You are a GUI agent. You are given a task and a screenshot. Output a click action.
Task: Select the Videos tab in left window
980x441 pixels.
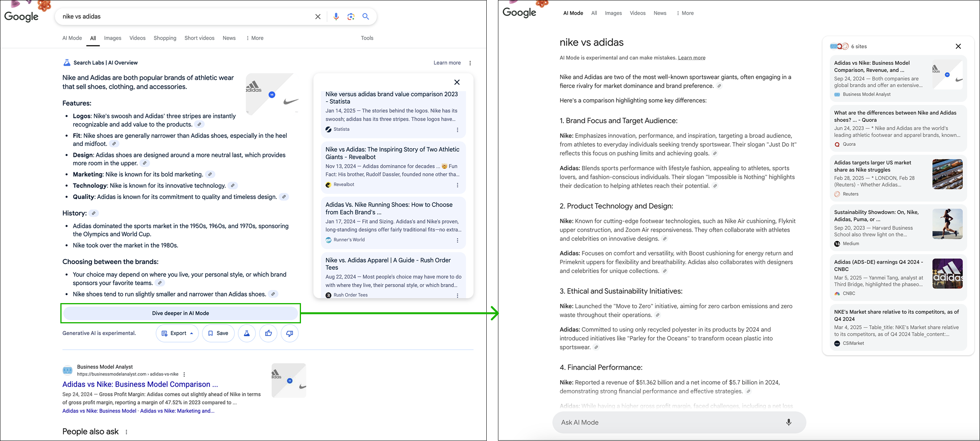(137, 38)
